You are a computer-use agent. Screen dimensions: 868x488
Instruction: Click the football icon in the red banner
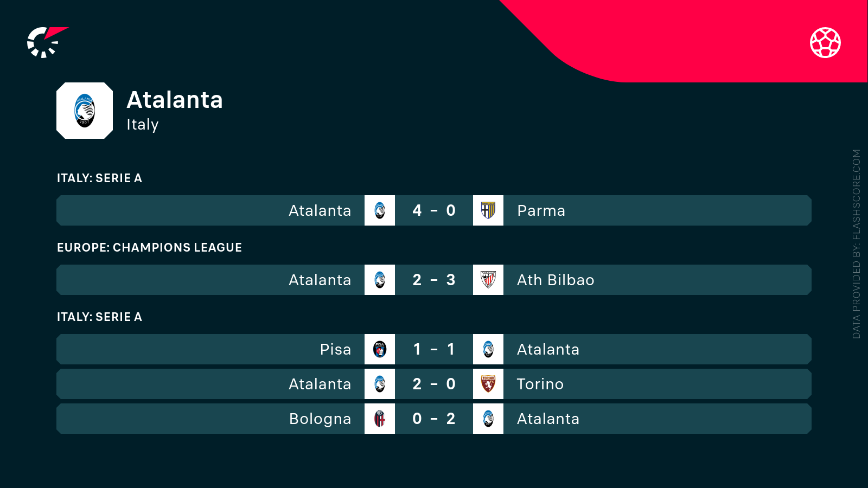(x=825, y=42)
